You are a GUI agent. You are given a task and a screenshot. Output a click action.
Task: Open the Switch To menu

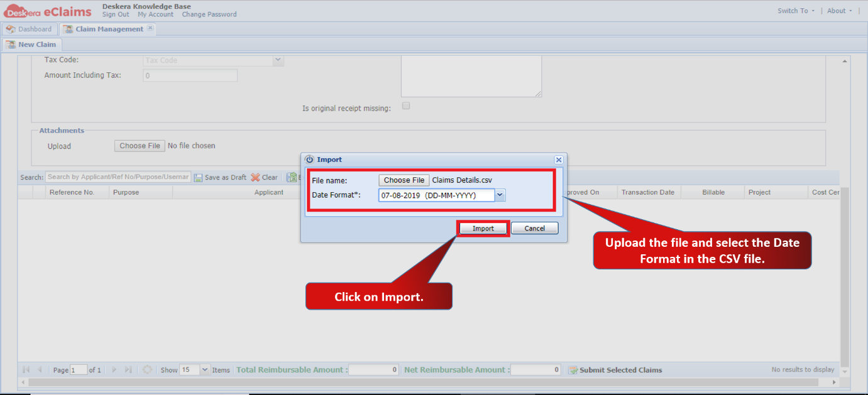click(796, 11)
